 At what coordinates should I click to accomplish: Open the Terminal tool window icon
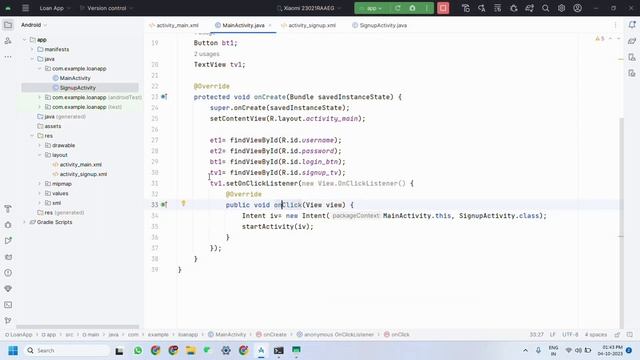pos(8,304)
